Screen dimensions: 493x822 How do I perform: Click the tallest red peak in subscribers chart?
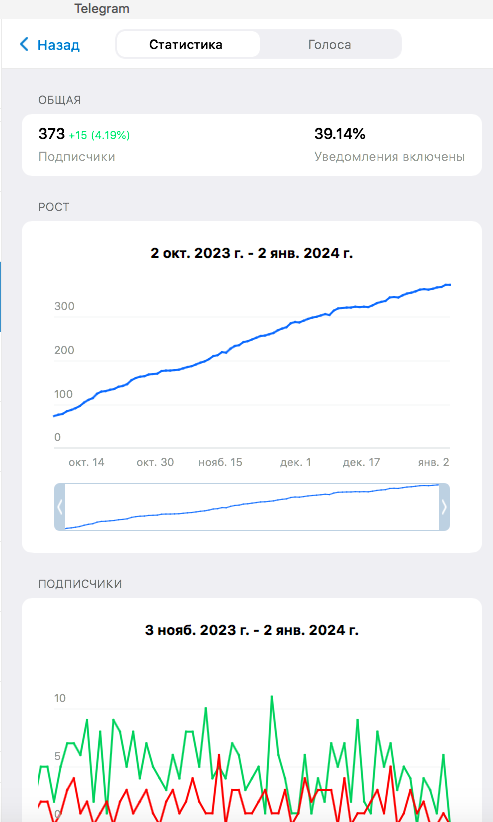pyautogui.click(x=219, y=755)
